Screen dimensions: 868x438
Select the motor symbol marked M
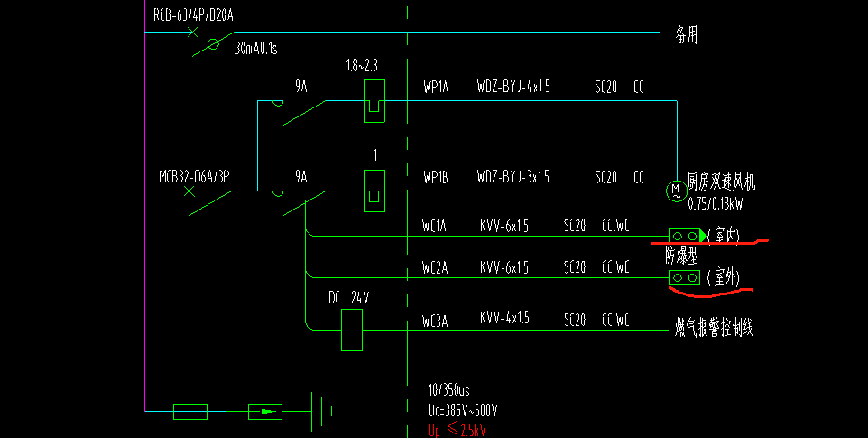[x=676, y=191]
